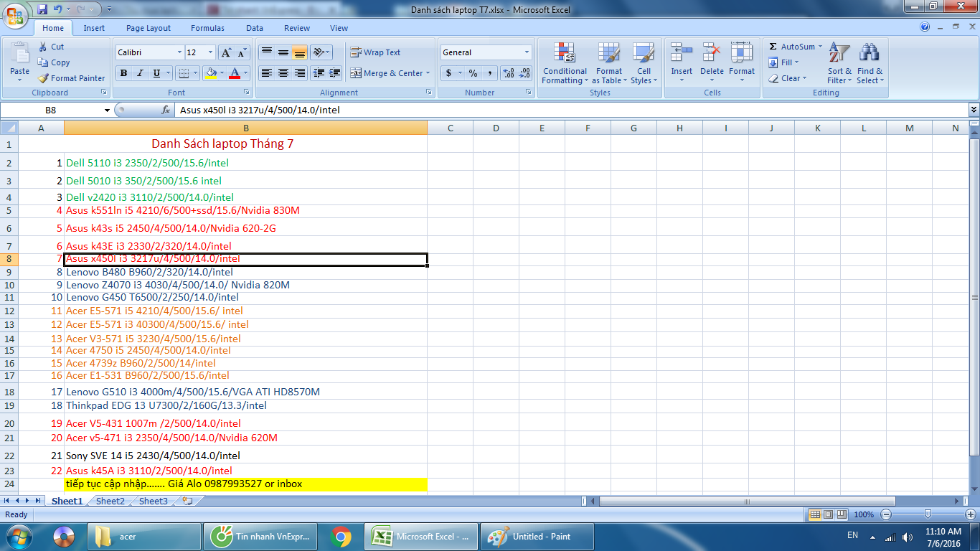Viewport: 980px width, 551px height.
Task: Click the Conditional Formatting icon
Action: click(x=565, y=54)
